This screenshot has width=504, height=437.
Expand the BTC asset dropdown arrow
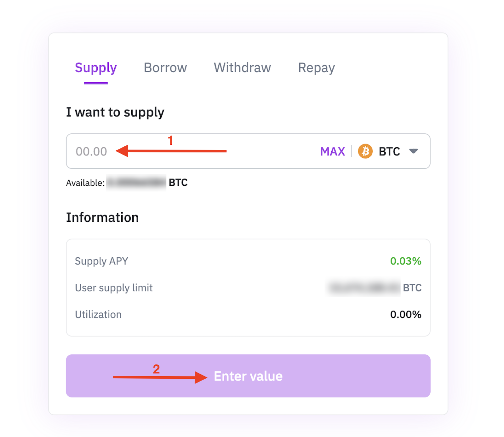[413, 151]
